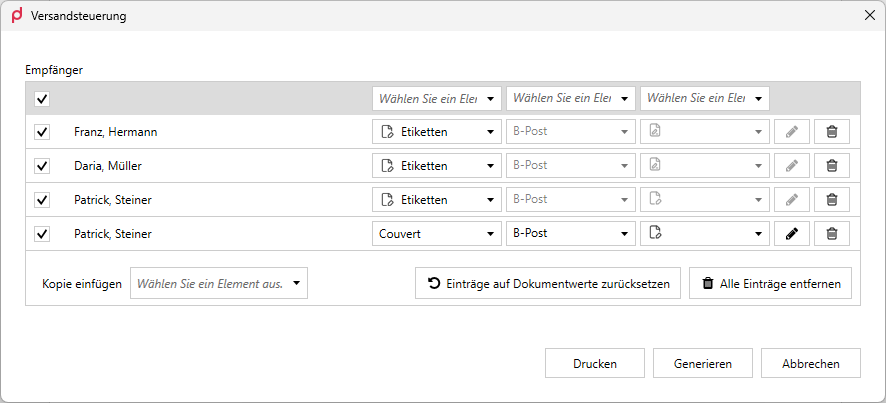Close the Versandsteuerung dialog
Image resolution: width=886 pixels, height=403 pixels.
click(870, 16)
